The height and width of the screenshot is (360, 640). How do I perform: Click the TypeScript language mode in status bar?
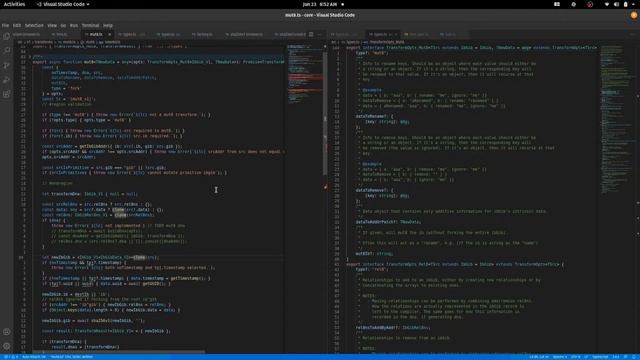pyautogui.click(x=600, y=357)
